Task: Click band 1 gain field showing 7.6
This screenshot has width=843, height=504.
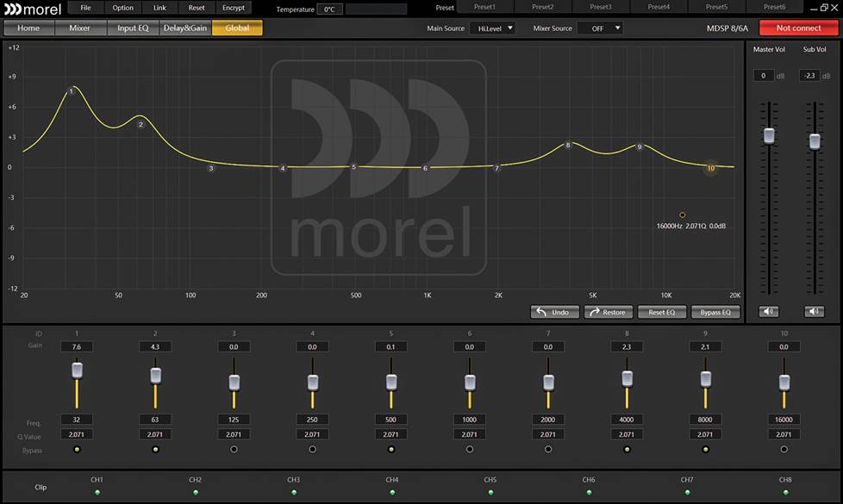Action: [77, 347]
